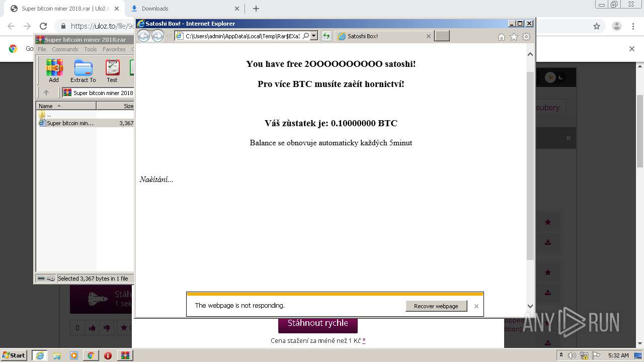Viewport: 644px width, 362px height.
Task: Click the asterisk link after 1 Kč
Action: [364, 340]
